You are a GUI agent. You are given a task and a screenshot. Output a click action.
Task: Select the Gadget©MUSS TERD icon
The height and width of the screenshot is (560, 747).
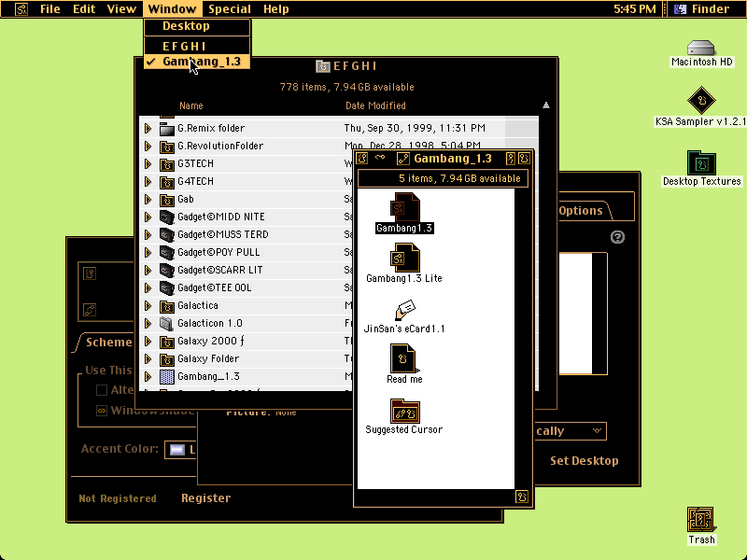click(167, 235)
